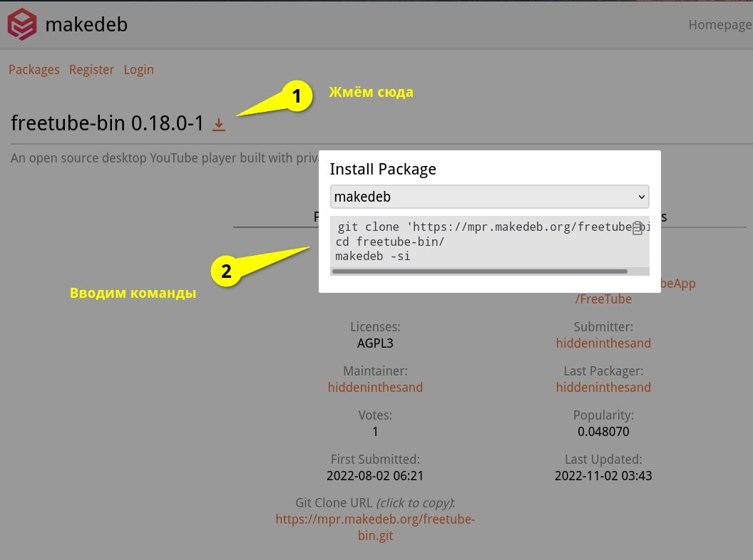Click the Votes value 1
This screenshot has width=753, height=560.
[x=376, y=431]
